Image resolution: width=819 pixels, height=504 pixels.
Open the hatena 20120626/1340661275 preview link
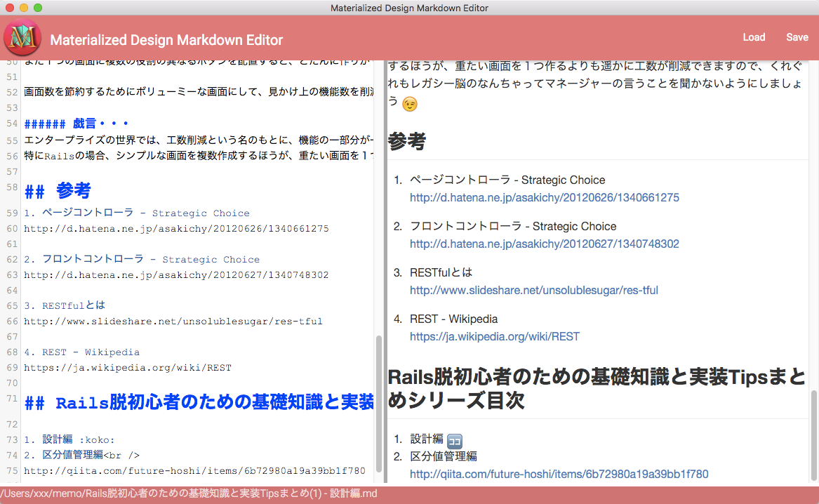(545, 197)
